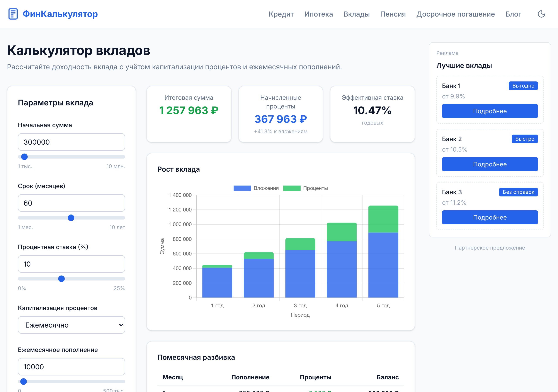Toggle dark mode moon icon
Viewport: 558px width, 392px height.
(541, 14)
